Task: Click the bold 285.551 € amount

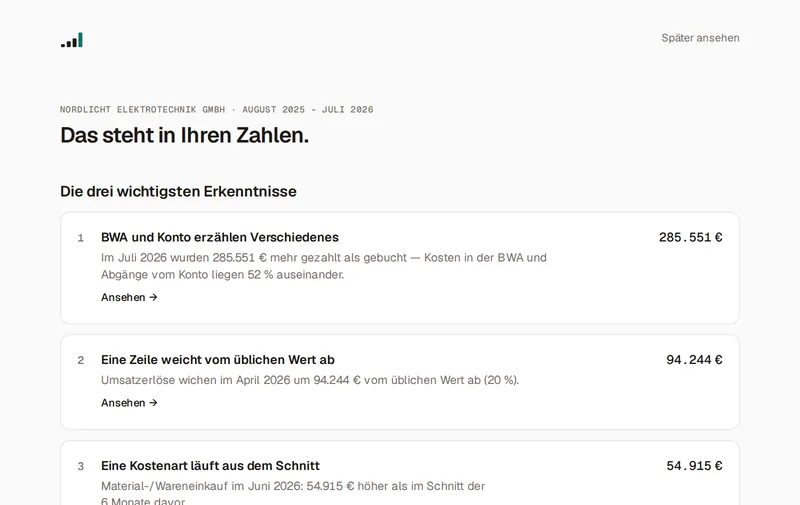Action: [x=690, y=237]
